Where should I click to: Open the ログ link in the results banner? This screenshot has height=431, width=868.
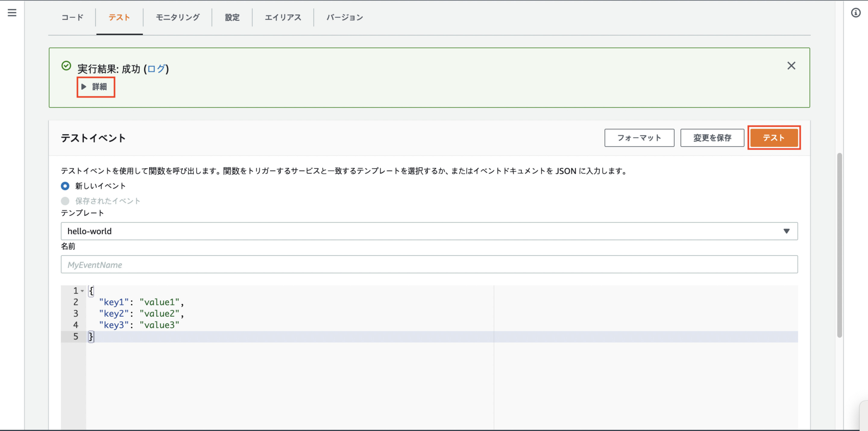click(156, 69)
